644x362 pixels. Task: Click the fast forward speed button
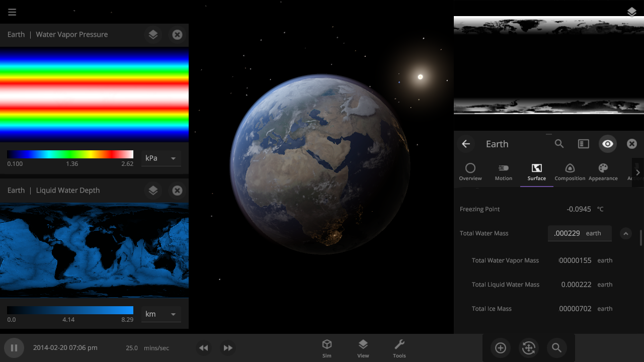(x=228, y=348)
